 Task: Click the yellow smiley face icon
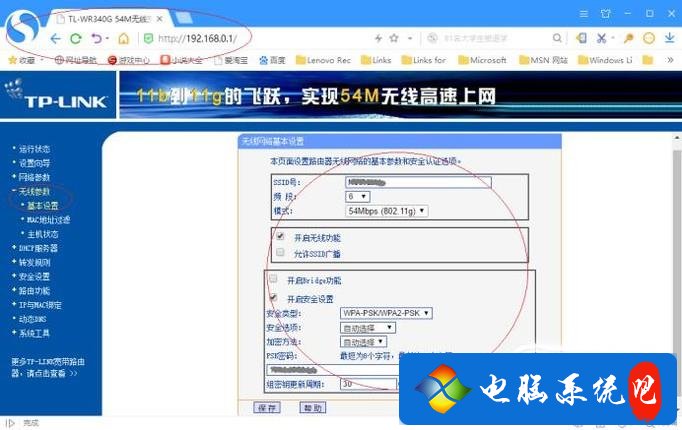tap(649, 38)
